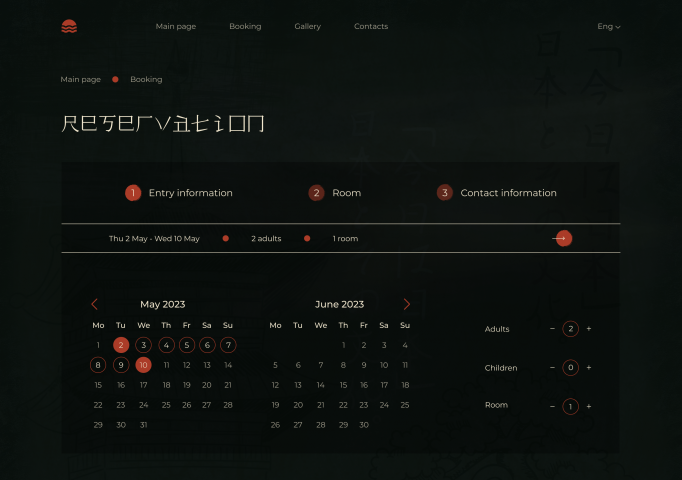
Task: Select May 24 in calendar
Action: [144, 405]
